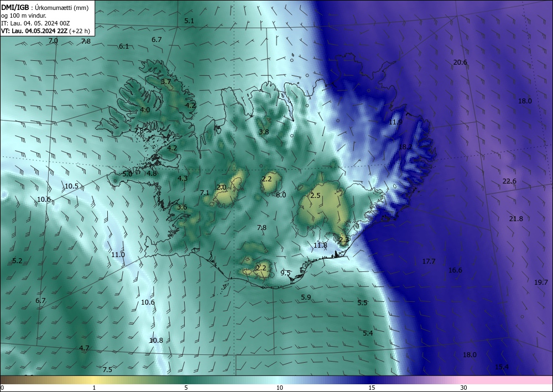This screenshot has height=392, width=553.
Task: Click the 11.9 value label
Action: 395,122
